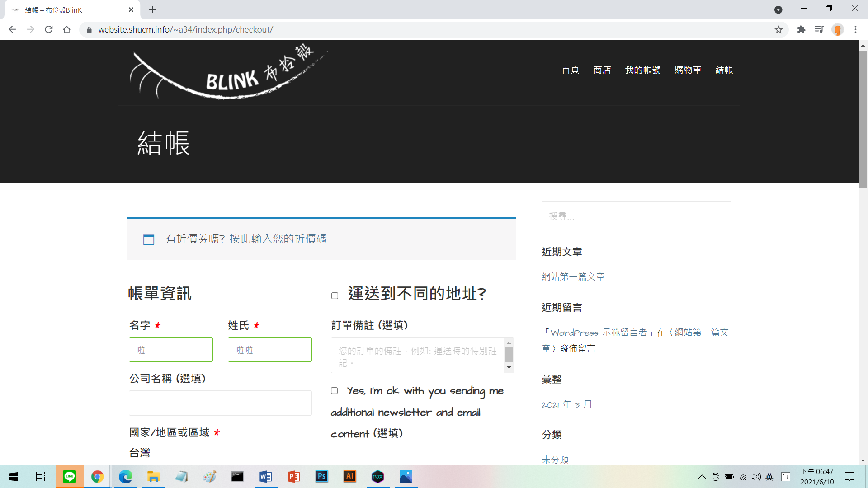Screen dimensions: 868x488
Task: Open Chrome three-dot menu
Action: [855, 30]
